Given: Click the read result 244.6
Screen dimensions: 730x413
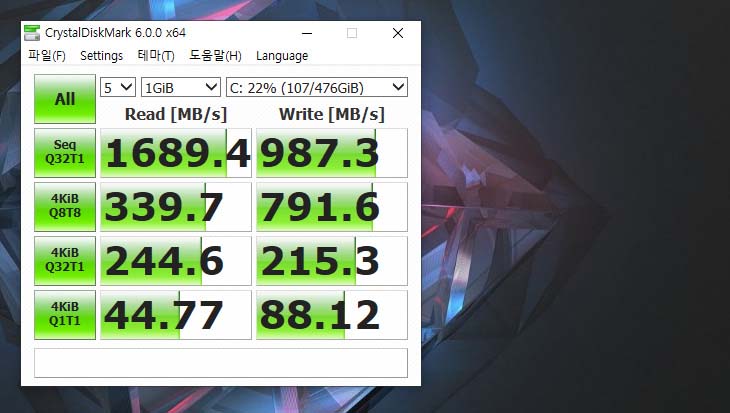Looking at the screenshot, I should (176, 261).
